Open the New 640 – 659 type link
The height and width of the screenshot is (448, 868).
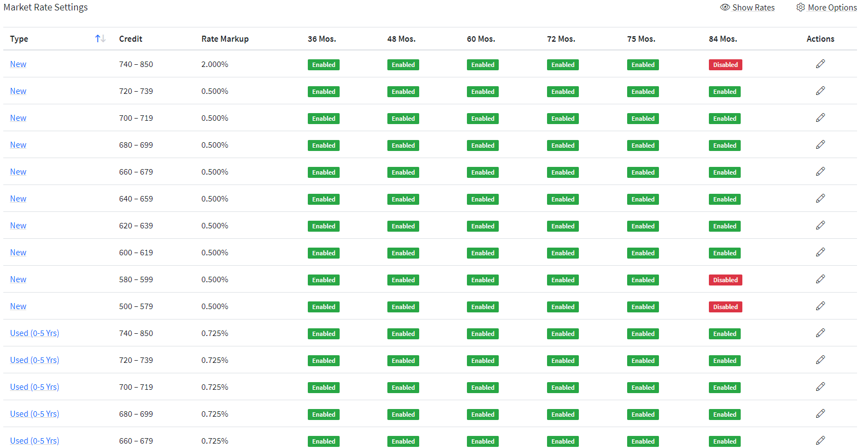(18, 199)
